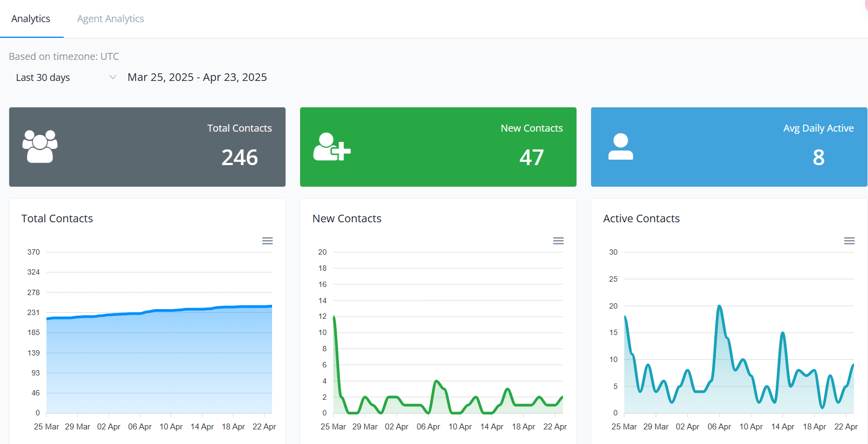Image resolution: width=868 pixels, height=444 pixels.
Task: Click the add-user icon in New Contacts card
Action: pyautogui.click(x=331, y=147)
